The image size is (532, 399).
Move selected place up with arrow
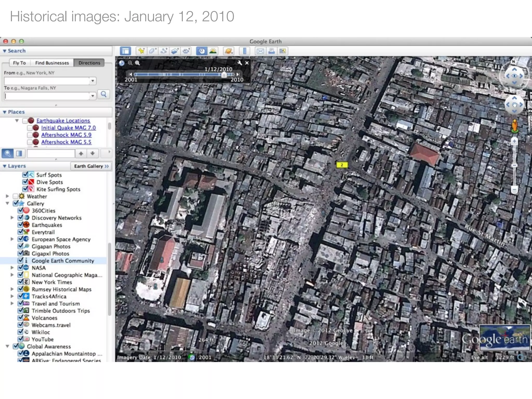point(81,154)
